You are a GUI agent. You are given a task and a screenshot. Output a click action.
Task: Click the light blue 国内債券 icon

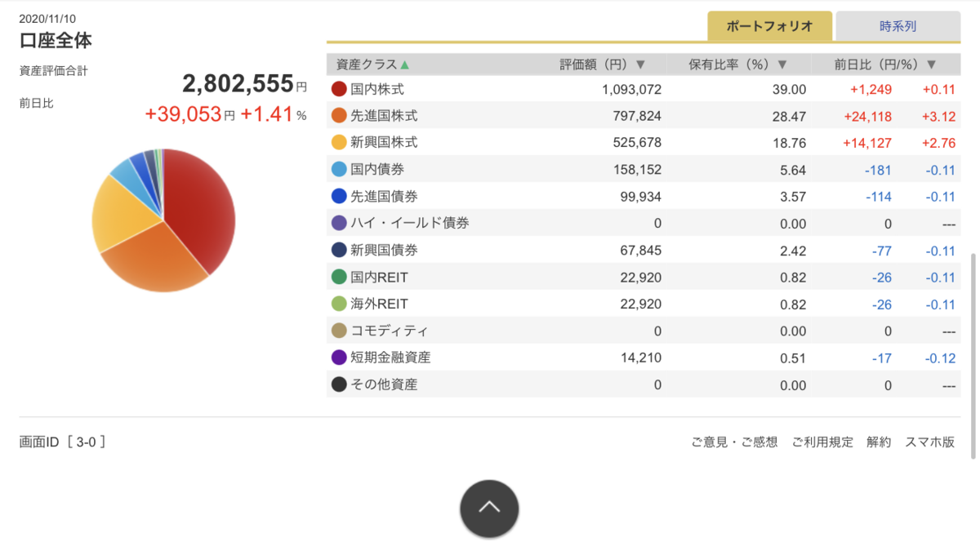338,169
